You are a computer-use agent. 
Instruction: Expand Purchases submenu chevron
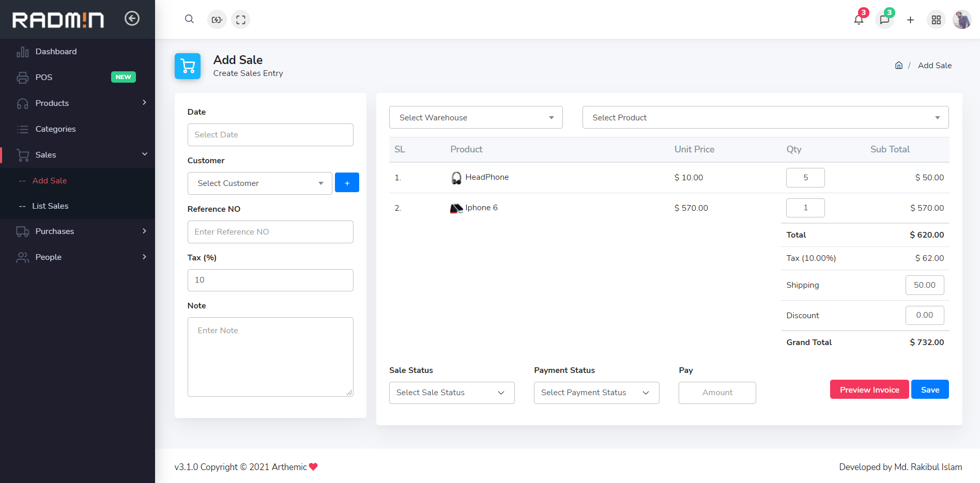pyautogui.click(x=144, y=231)
